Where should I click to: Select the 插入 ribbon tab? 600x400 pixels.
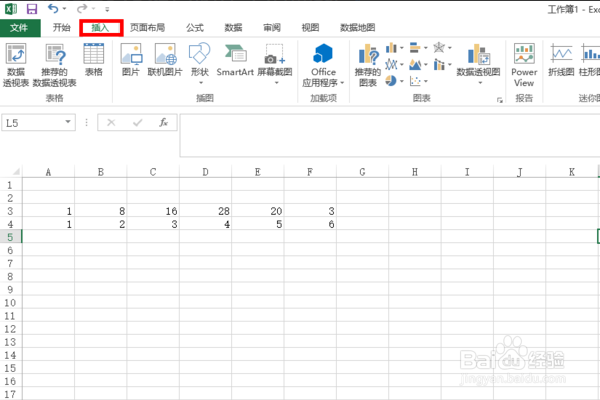tap(101, 28)
